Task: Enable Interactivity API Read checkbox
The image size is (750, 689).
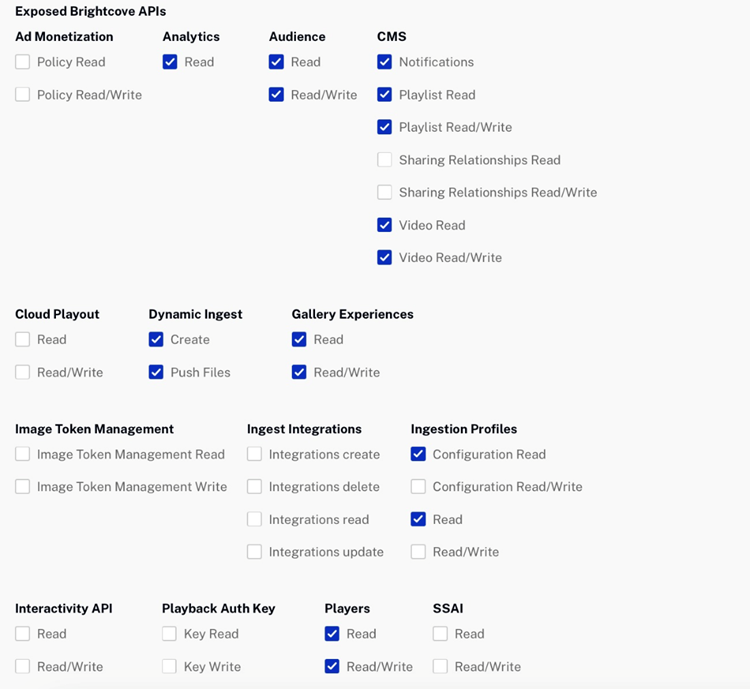Action: [23, 634]
